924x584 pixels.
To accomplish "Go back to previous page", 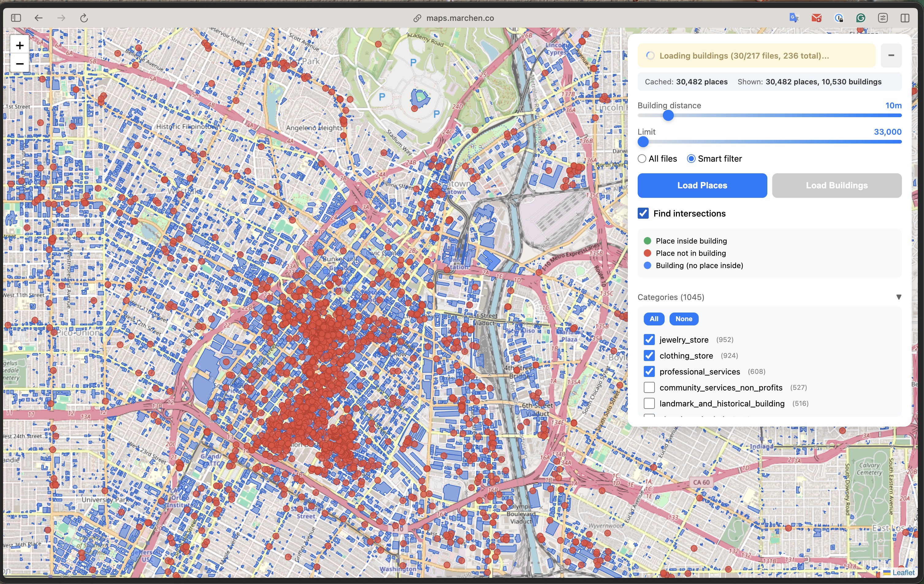I will click(x=38, y=18).
